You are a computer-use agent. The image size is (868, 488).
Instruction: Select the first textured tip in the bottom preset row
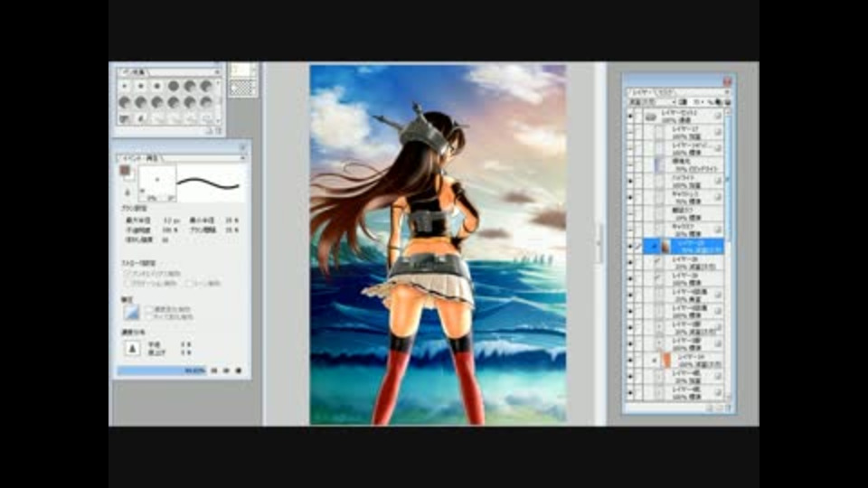pos(124,117)
